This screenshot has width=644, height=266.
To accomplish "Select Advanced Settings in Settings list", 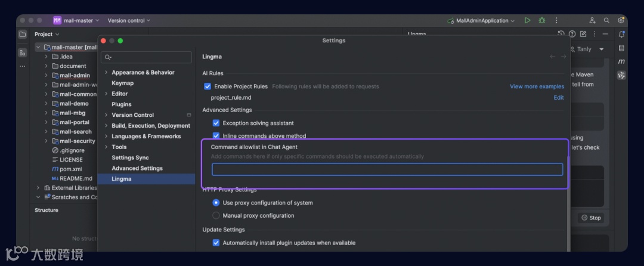I will click(137, 168).
